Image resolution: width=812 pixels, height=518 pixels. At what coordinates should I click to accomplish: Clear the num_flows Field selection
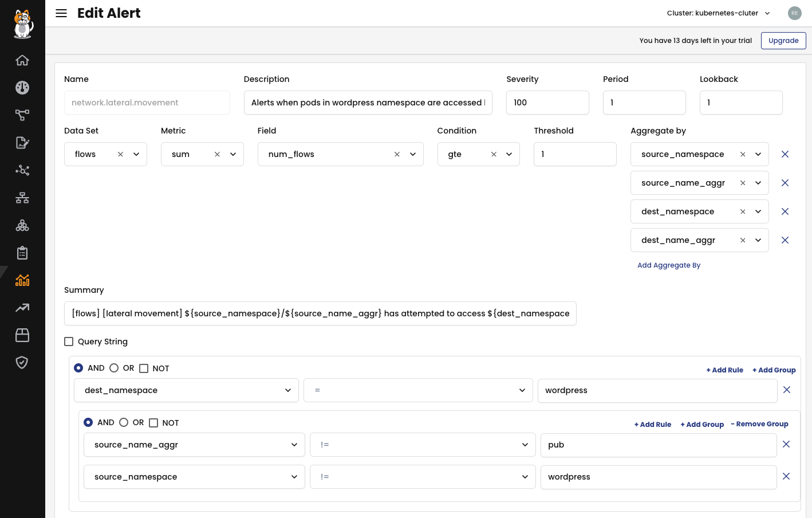[x=397, y=154]
